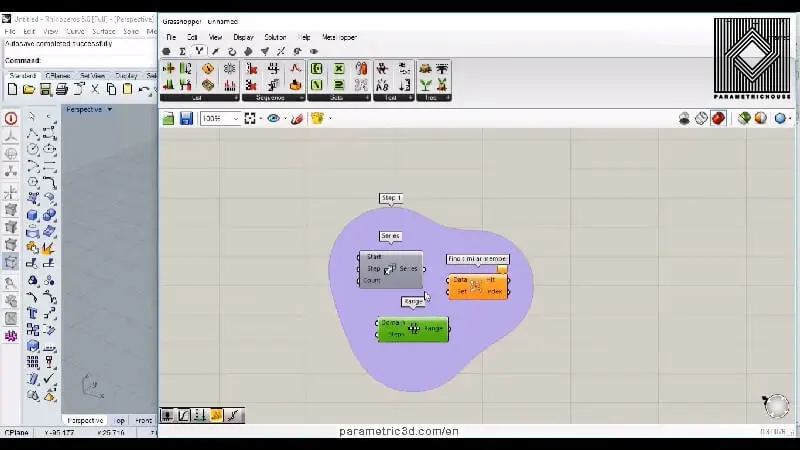Toggle shaded preview mode red icon

click(718, 118)
